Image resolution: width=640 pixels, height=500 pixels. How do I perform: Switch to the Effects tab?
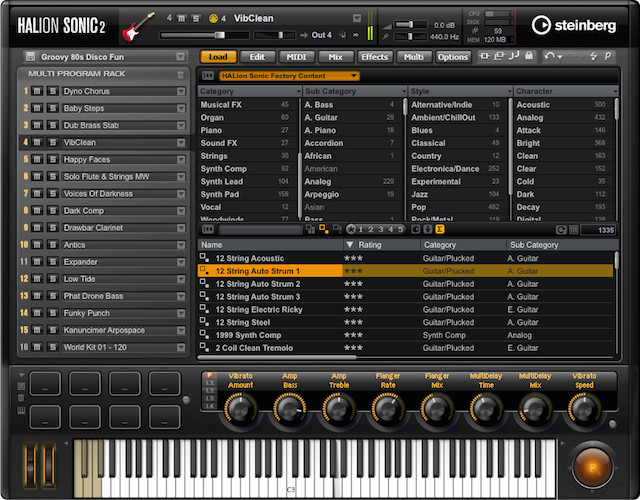[x=375, y=57]
